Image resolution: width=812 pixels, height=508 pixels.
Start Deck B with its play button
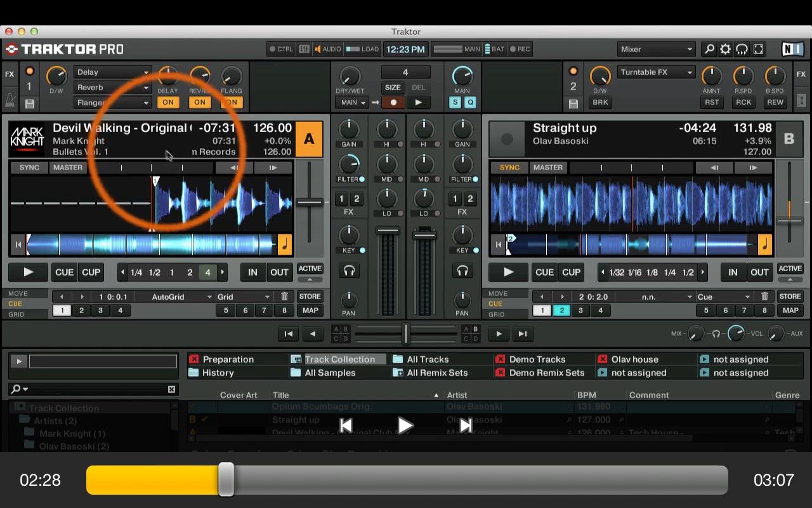508,272
